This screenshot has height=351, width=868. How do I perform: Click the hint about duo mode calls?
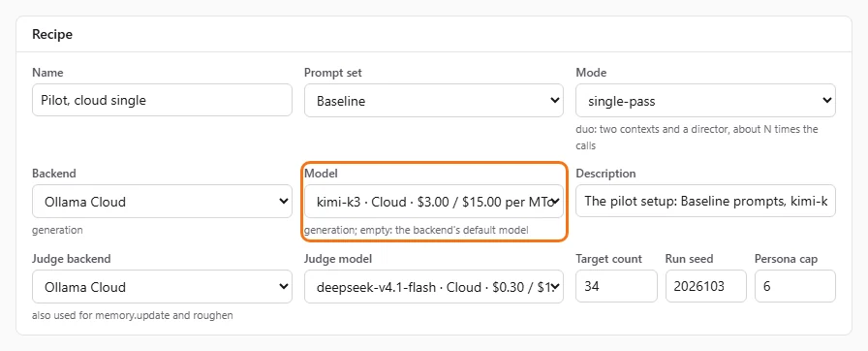(x=697, y=138)
